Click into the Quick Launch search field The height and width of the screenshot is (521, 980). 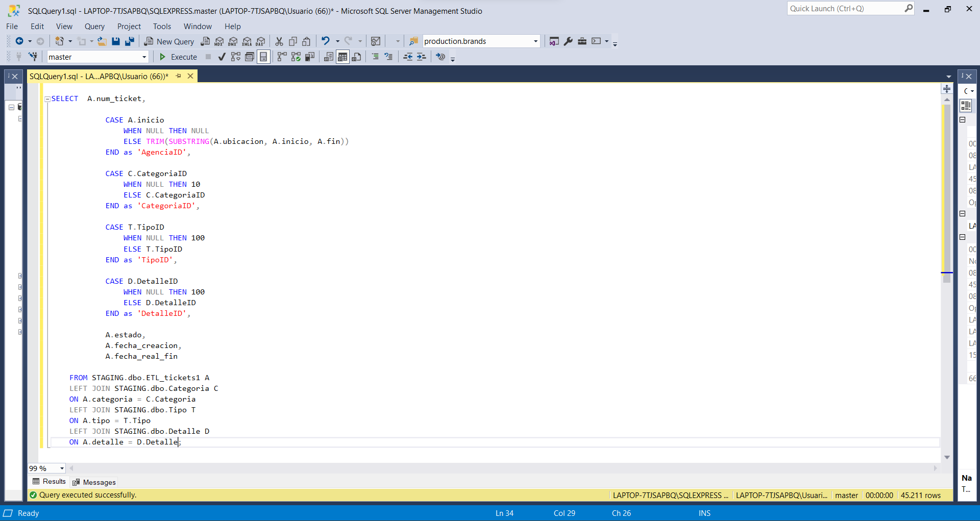[845, 9]
